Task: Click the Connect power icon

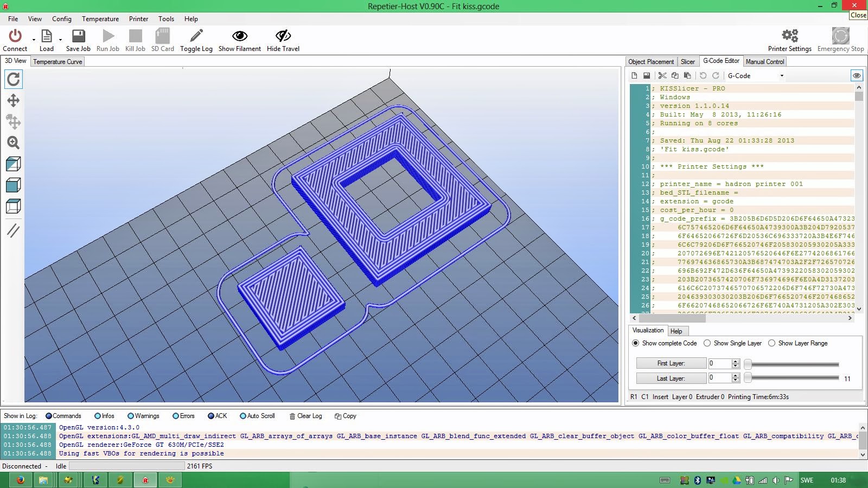Action: point(15,36)
